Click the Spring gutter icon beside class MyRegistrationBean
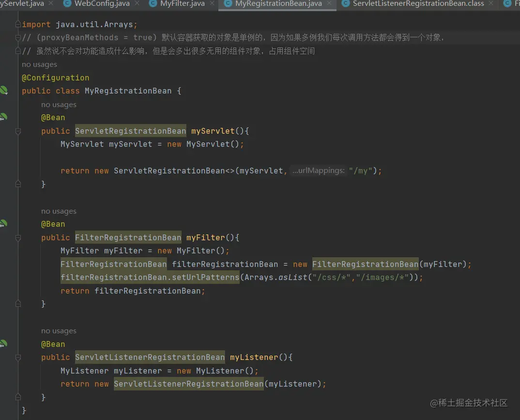This screenshot has height=420, width=520. coord(4,90)
